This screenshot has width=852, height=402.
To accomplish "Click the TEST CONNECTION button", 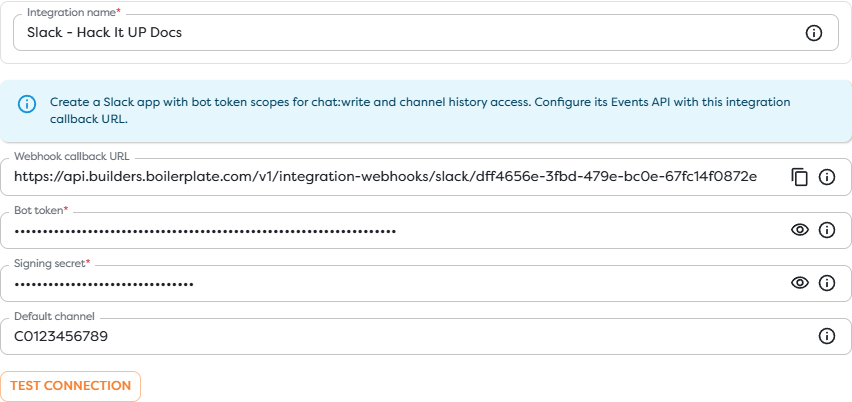I will click(71, 386).
